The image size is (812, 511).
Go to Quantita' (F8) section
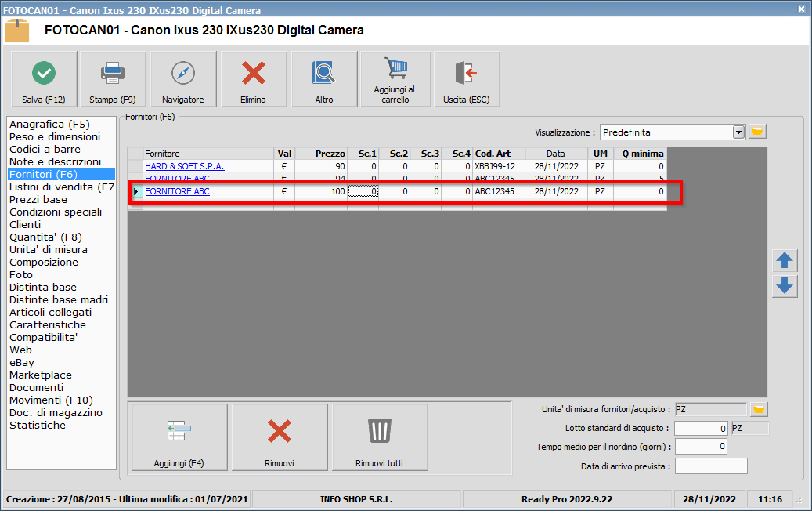[46, 237]
